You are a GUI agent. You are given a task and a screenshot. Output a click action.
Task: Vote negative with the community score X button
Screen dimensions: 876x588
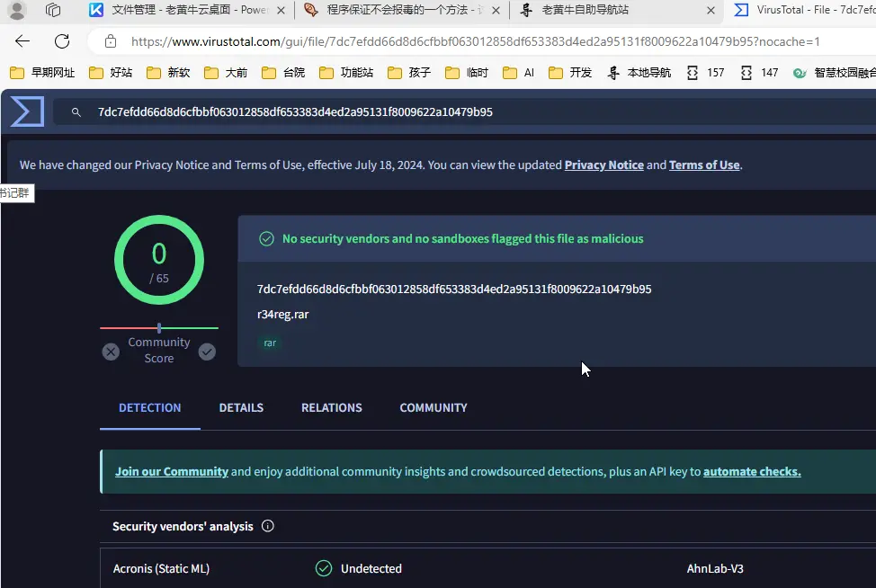coord(111,352)
